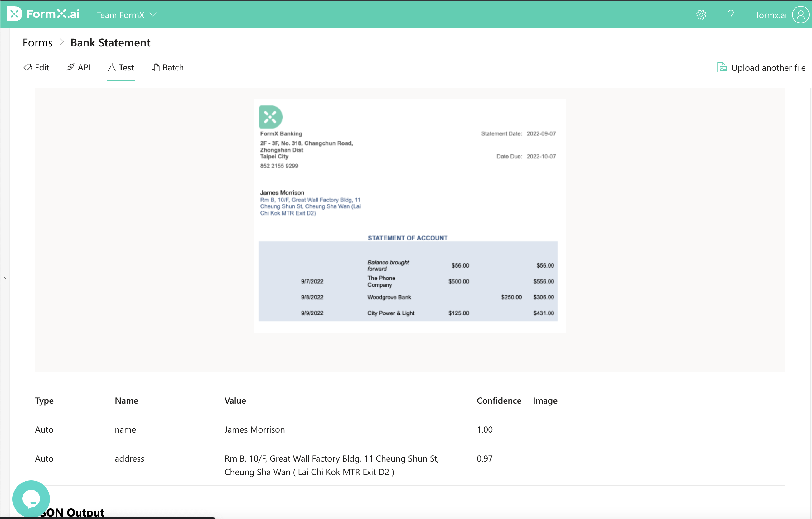Open the settings gear icon
Image resolution: width=812 pixels, height=519 pixels.
[701, 15]
